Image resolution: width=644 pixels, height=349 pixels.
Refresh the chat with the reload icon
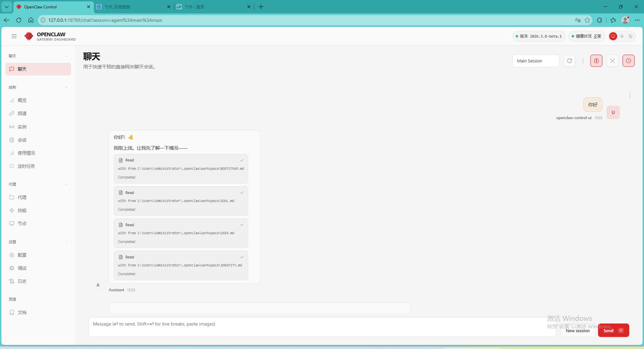pos(570,61)
